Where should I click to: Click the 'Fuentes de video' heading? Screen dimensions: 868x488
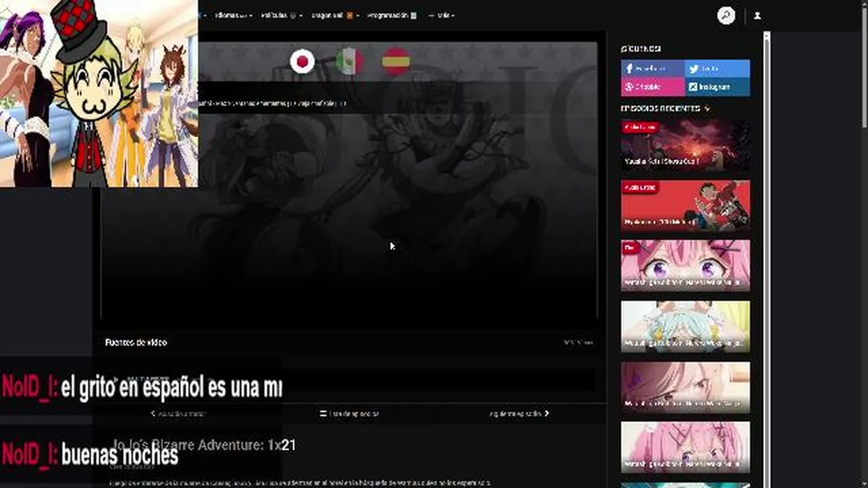click(x=136, y=342)
